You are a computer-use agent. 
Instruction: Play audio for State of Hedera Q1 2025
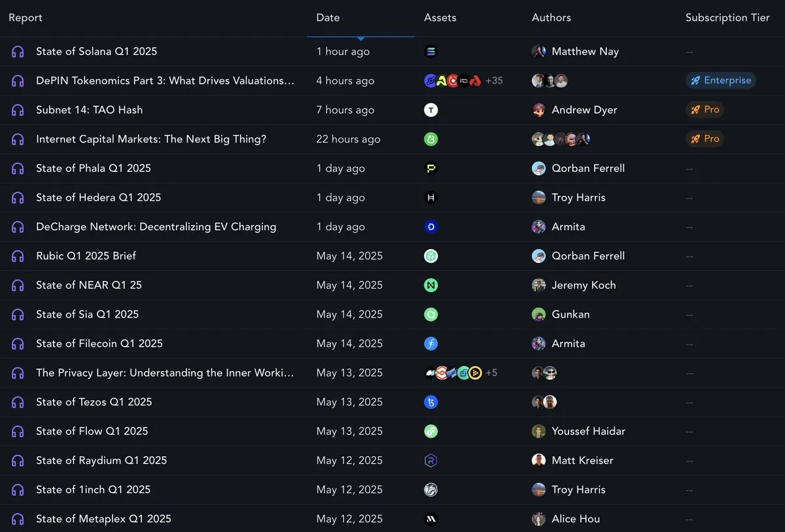pyautogui.click(x=18, y=197)
